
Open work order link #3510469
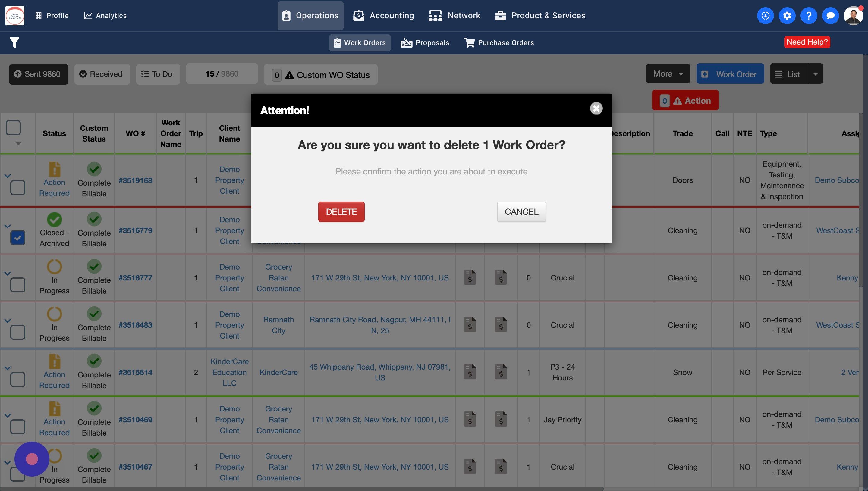pyautogui.click(x=135, y=420)
